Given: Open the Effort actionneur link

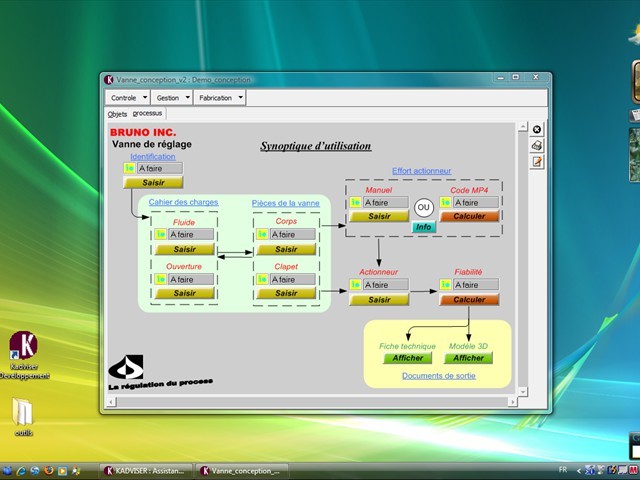Looking at the screenshot, I should point(422,171).
